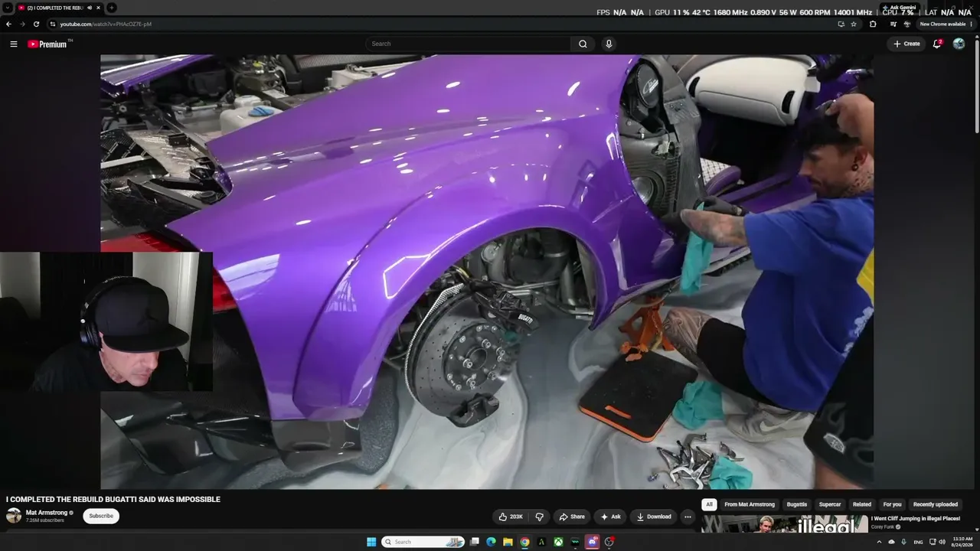Image resolution: width=980 pixels, height=551 pixels.
Task: Click the Ask Gemini button
Action: coord(900,8)
